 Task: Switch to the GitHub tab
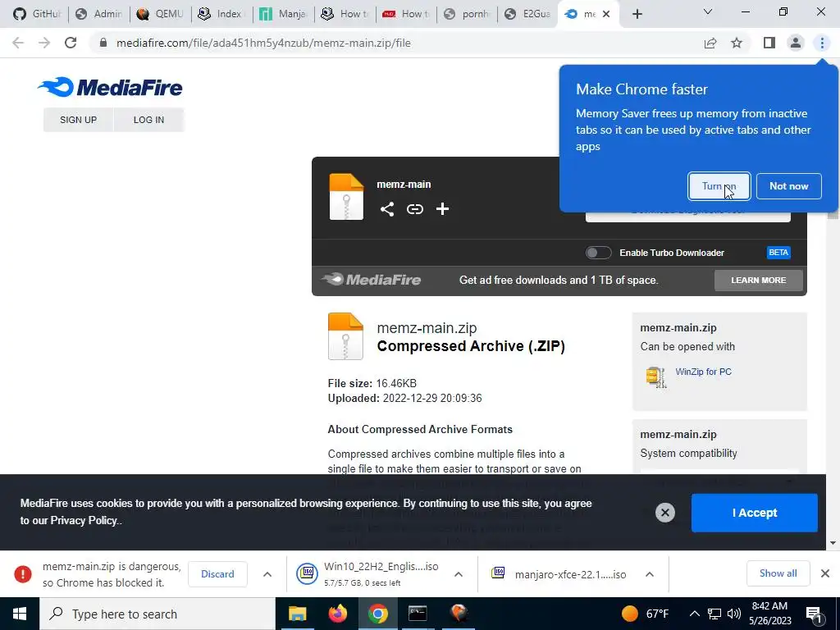(x=36, y=14)
